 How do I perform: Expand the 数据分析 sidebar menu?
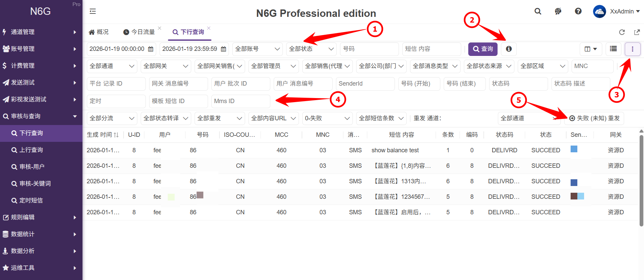point(41,251)
